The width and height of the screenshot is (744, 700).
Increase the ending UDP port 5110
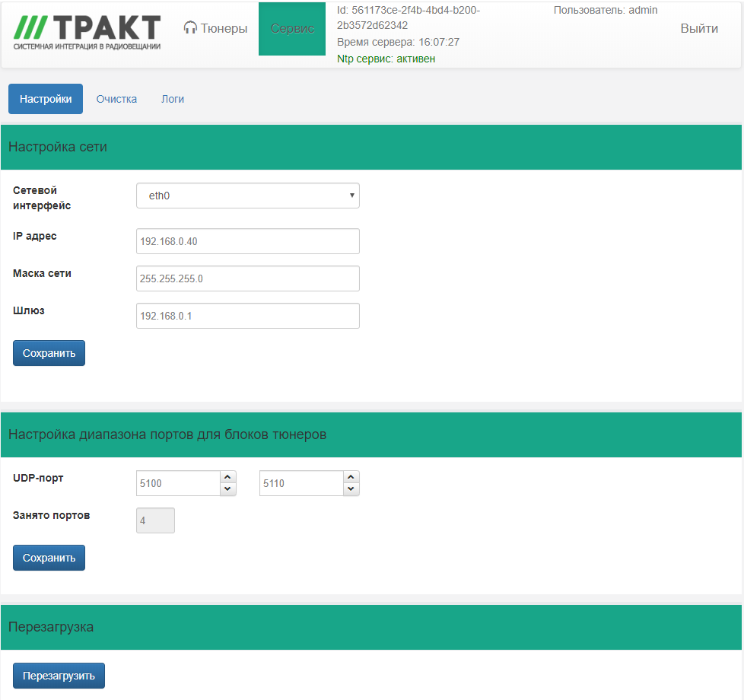351,477
